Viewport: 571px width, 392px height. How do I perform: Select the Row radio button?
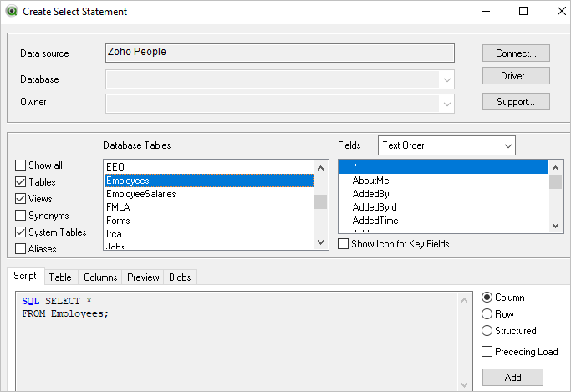click(487, 314)
